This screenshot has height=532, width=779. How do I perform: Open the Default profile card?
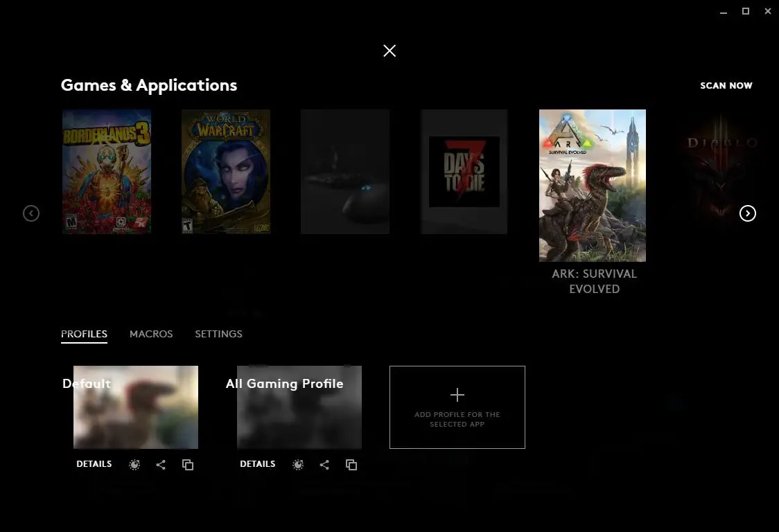point(136,407)
